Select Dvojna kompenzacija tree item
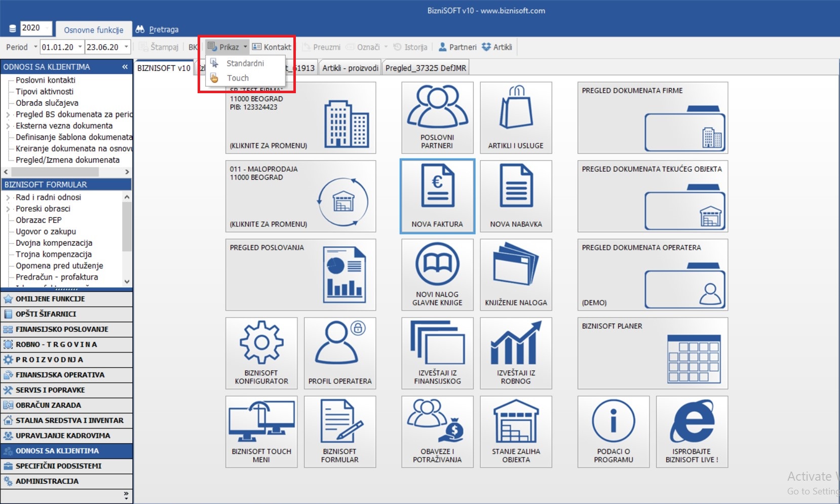840x504 pixels. [54, 243]
